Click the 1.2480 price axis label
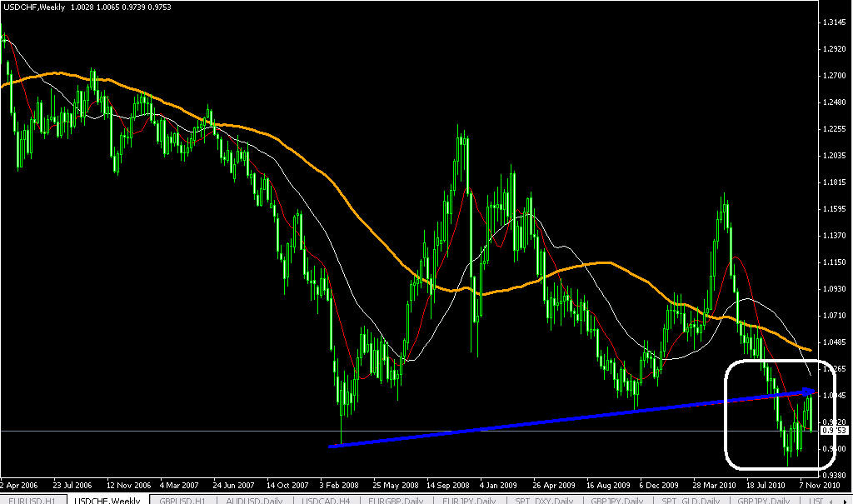This screenshot has width=853, height=504. pos(833,102)
